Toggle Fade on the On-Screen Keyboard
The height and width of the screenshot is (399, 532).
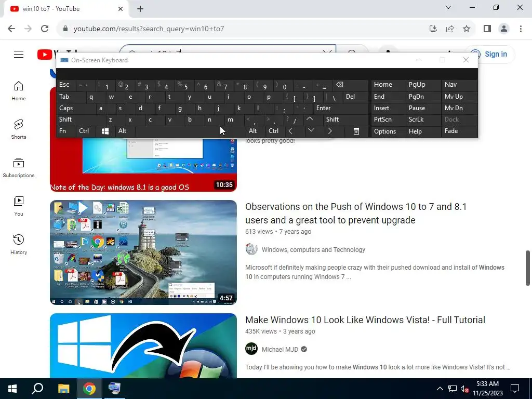click(x=459, y=131)
